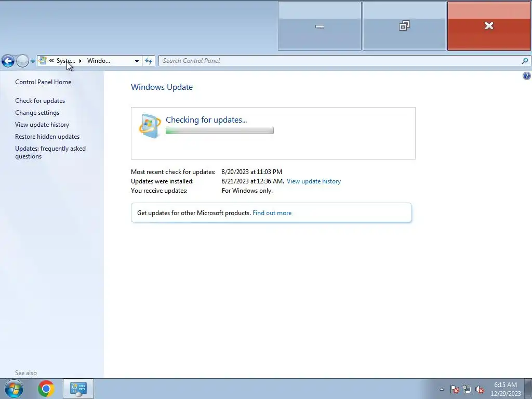Open the recent pages dropdown arrow
The width and height of the screenshot is (532, 399).
coord(33,61)
